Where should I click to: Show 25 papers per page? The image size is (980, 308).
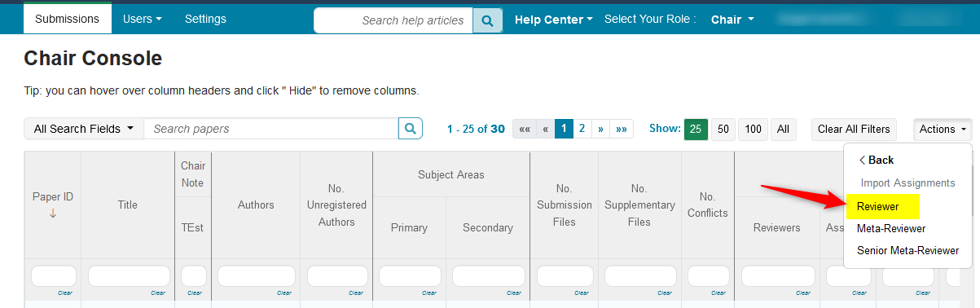(x=696, y=129)
